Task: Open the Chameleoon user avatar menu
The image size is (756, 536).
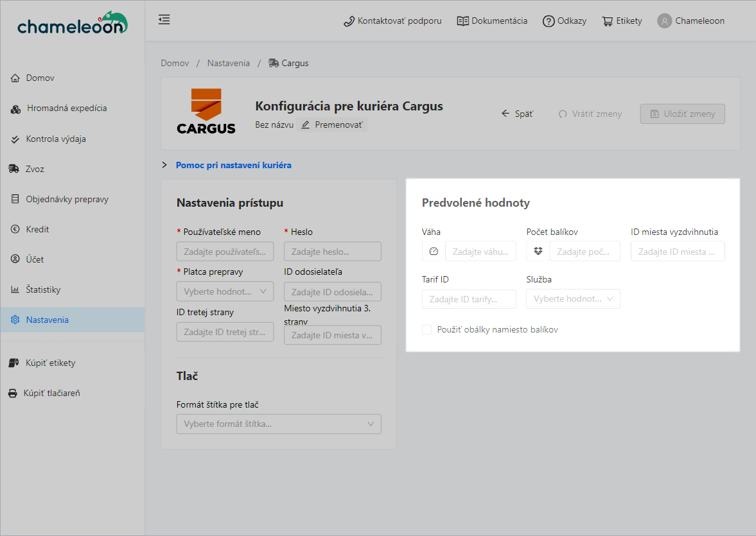Action: tap(664, 21)
